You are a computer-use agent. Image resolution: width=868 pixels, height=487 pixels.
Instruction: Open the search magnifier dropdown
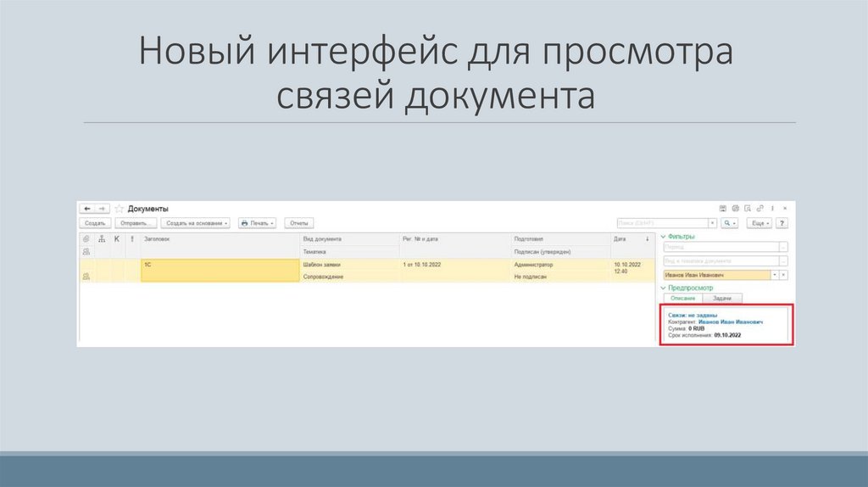[729, 223]
